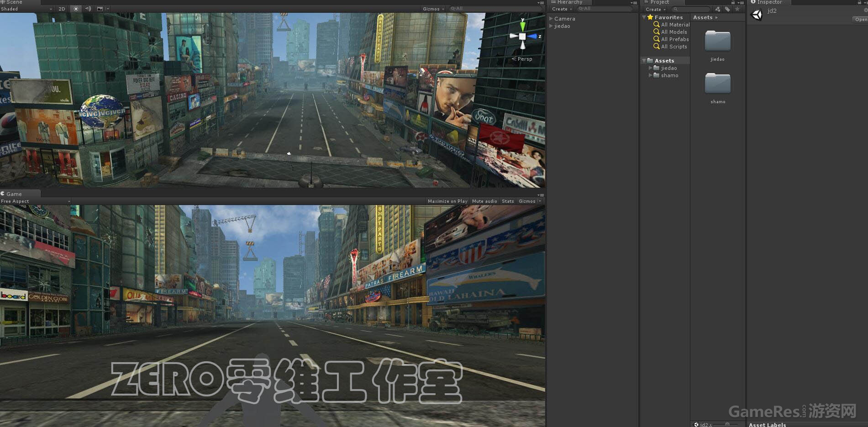Click the center cube of the scene gizmo
Screen dimensions: 868x427
tap(522, 36)
